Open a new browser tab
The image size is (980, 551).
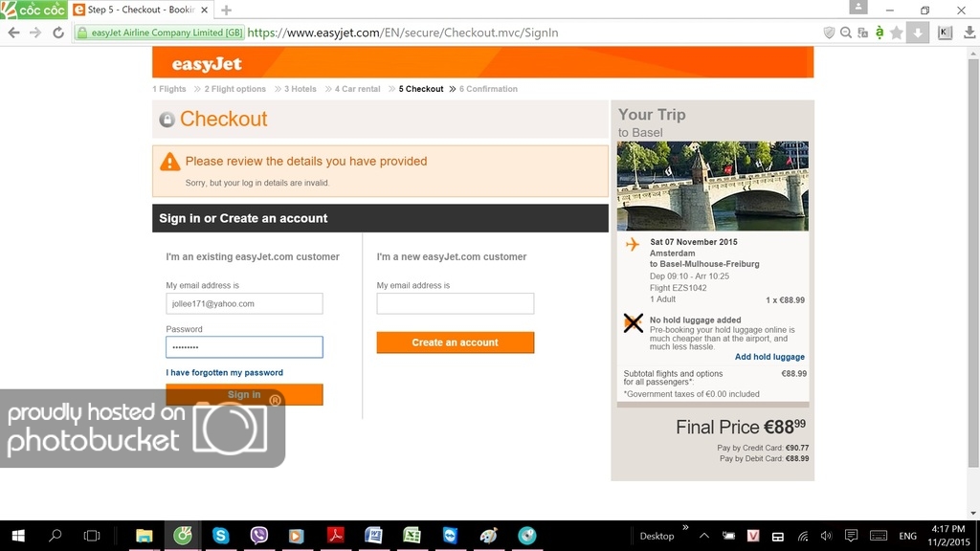(x=226, y=10)
